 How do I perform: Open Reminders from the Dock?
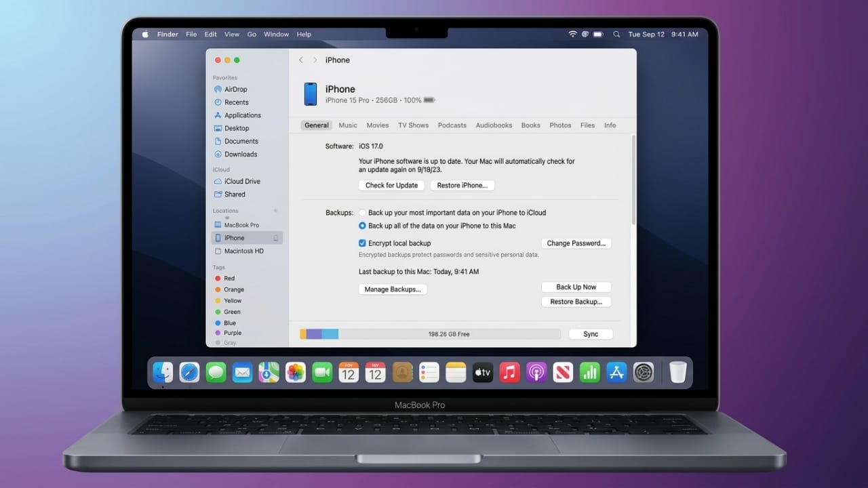429,372
